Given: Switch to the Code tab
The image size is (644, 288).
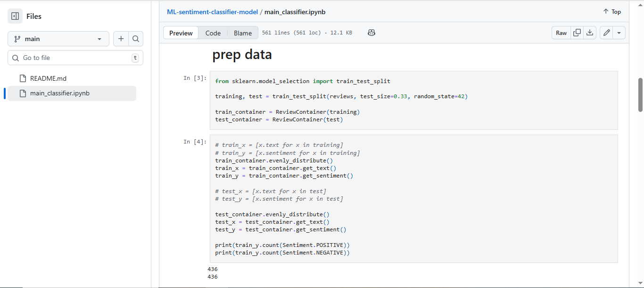Looking at the screenshot, I should pyautogui.click(x=213, y=33).
